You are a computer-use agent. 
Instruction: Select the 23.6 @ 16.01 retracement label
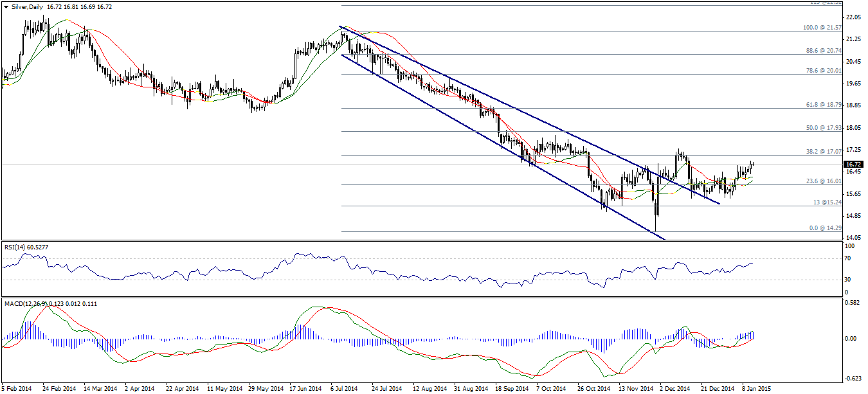pyautogui.click(x=824, y=181)
